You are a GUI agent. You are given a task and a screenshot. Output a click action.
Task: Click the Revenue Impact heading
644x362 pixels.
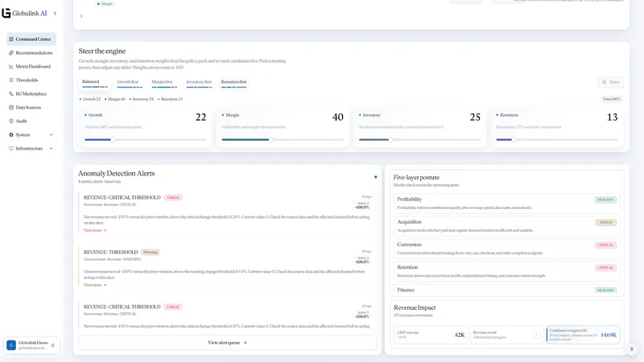[x=415, y=307]
